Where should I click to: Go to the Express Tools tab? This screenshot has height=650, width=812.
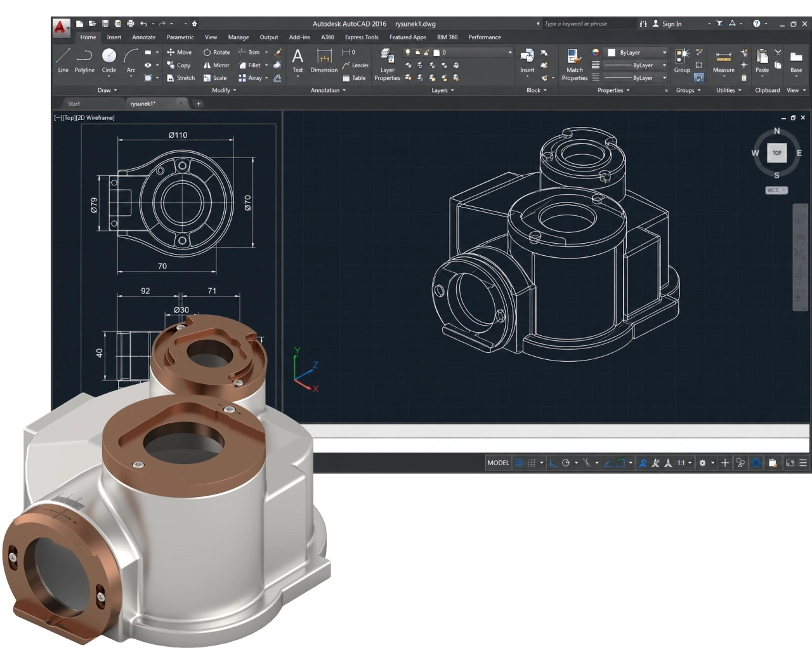(362, 37)
